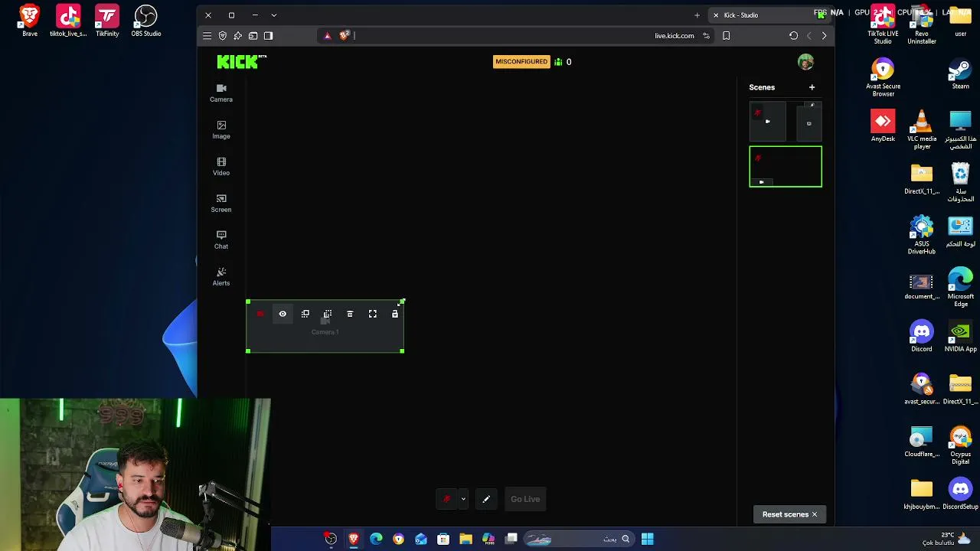Open File Explorer from the taskbar
The image size is (980, 551).
(x=465, y=539)
